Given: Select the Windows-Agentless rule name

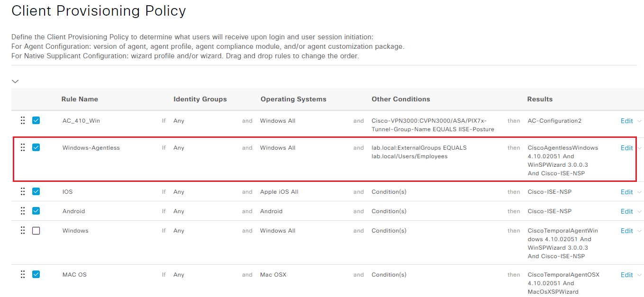Looking at the screenshot, I should coord(91,148).
